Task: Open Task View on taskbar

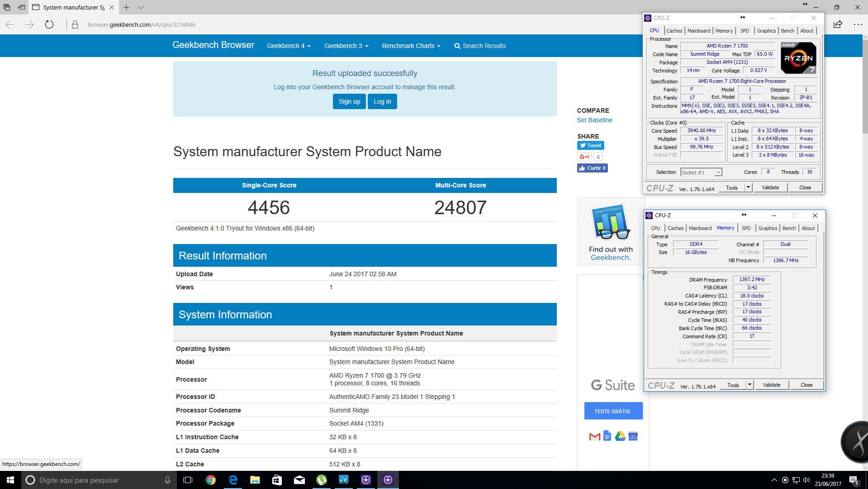Action: pyautogui.click(x=188, y=480)
